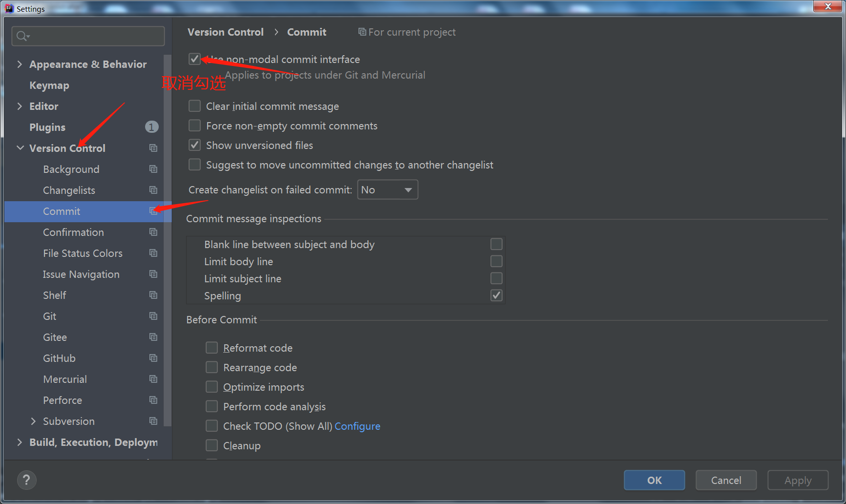Uncheck 'Use non-modal commit interface'
The width and height of the screenshot is (846, 504).
coord(194,59)
